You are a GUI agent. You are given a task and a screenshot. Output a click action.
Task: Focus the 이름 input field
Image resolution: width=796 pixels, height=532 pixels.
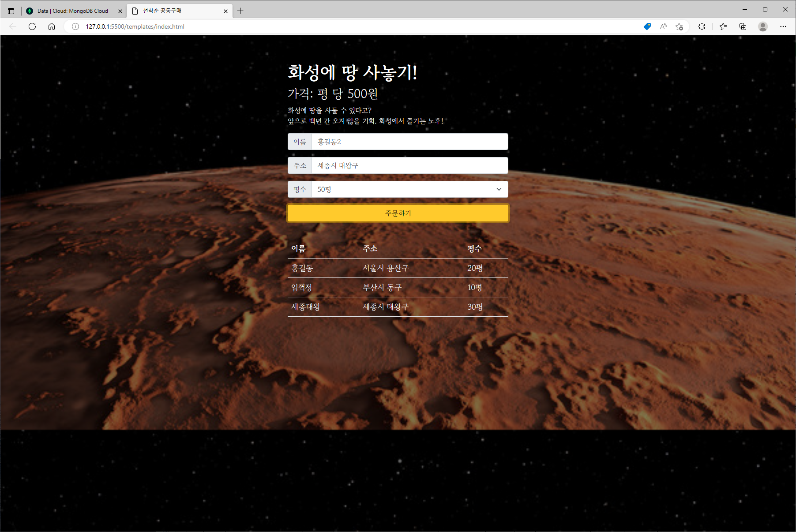tap(410, 142)
